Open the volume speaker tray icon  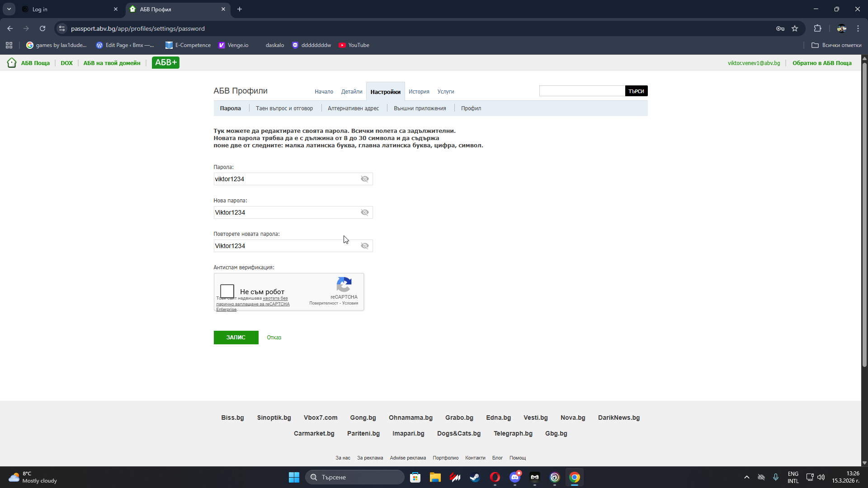tap(821, 477)
